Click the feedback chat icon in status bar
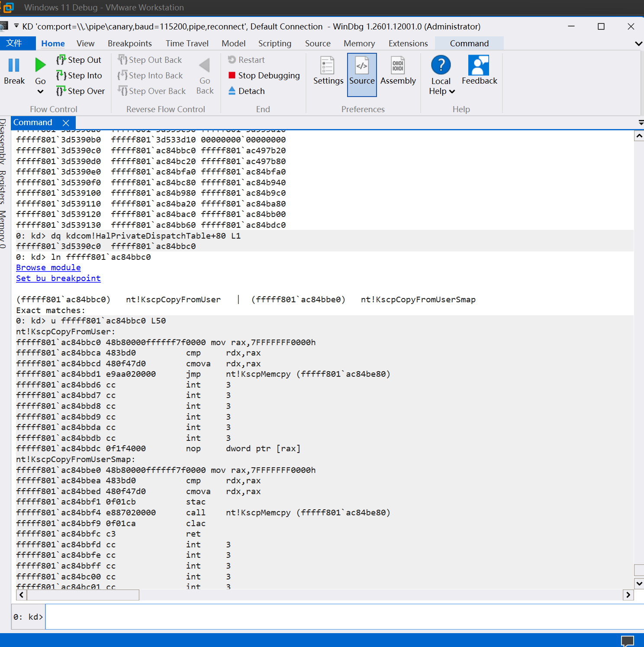The image size is (644, 647). tap(628, 641)
